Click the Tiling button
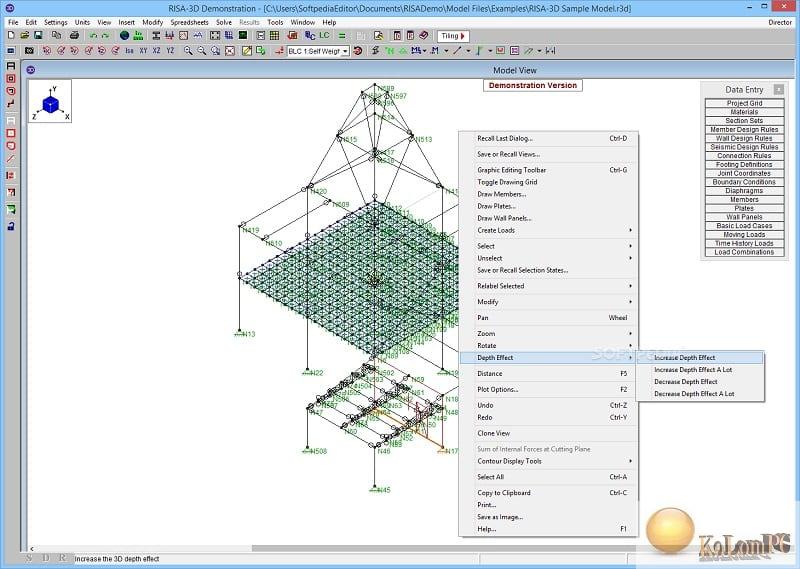The image size is (800, 569). coord(453,36)
